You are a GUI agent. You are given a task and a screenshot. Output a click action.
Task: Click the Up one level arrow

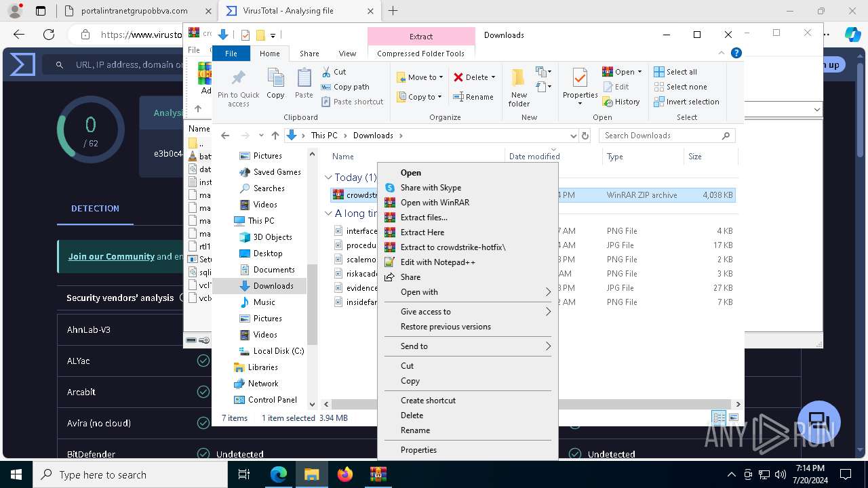click(275, 136)
